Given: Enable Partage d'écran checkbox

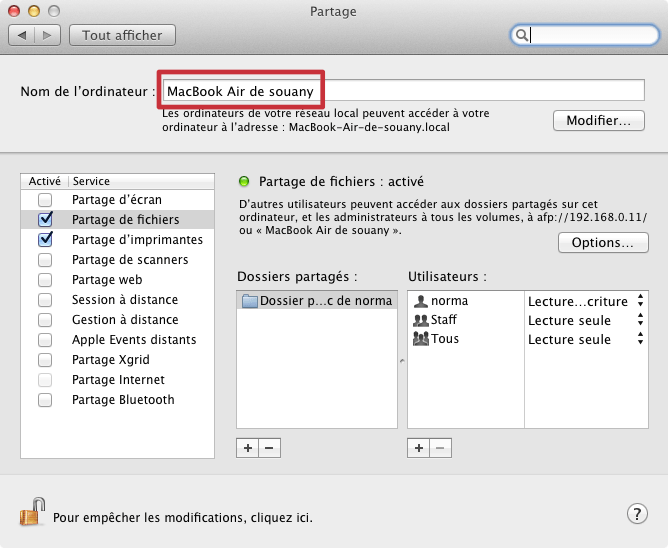Looking at the screenshot, I should [x=45, y=199].
